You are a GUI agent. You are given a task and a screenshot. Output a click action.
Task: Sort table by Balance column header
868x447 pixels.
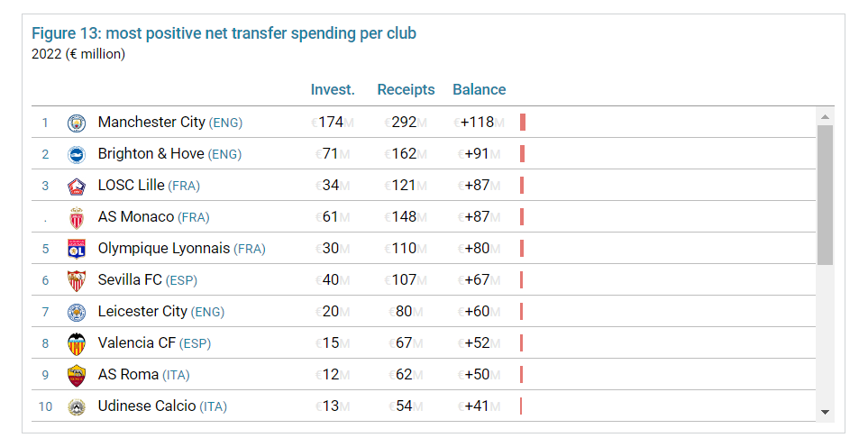(479, 89)
